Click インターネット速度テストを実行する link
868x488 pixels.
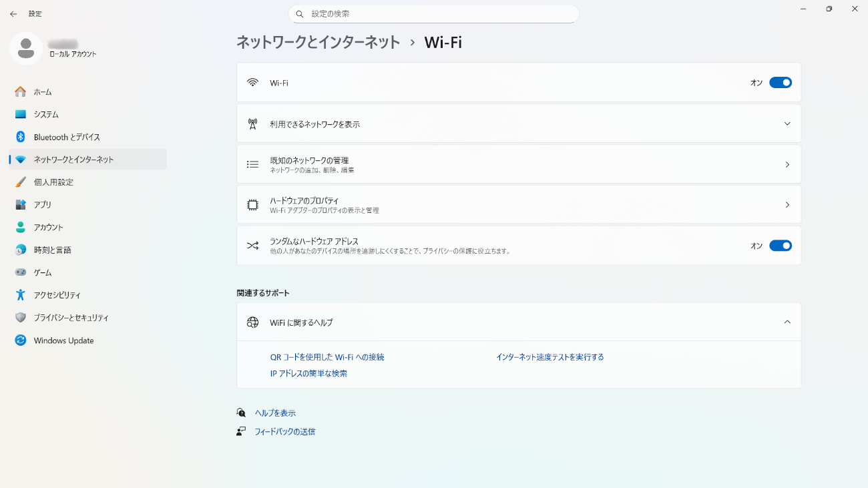coord(550,357)
